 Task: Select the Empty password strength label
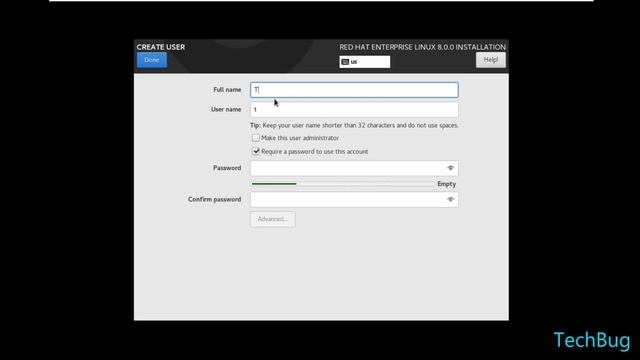pyautogui.click(x=447, y=184)
